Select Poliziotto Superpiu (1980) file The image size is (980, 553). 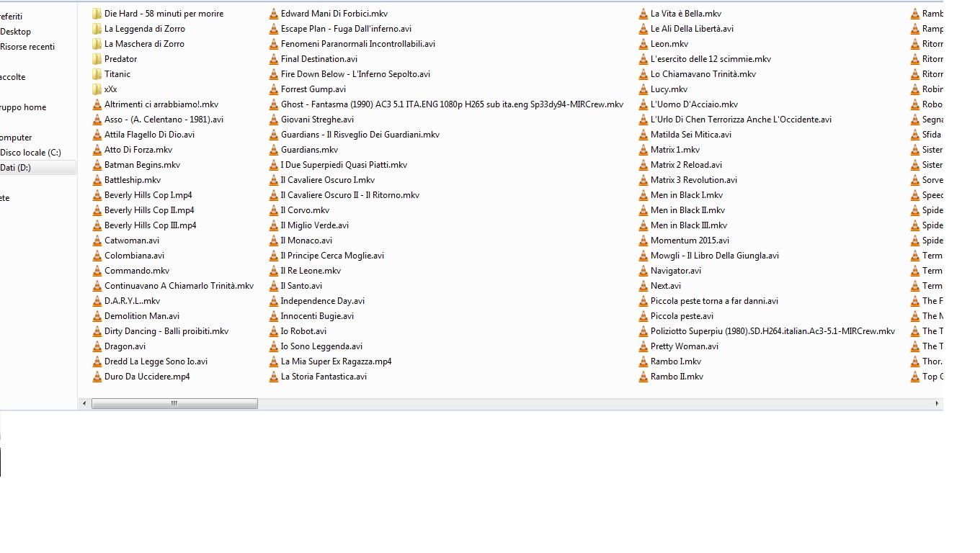click(772, 331)
